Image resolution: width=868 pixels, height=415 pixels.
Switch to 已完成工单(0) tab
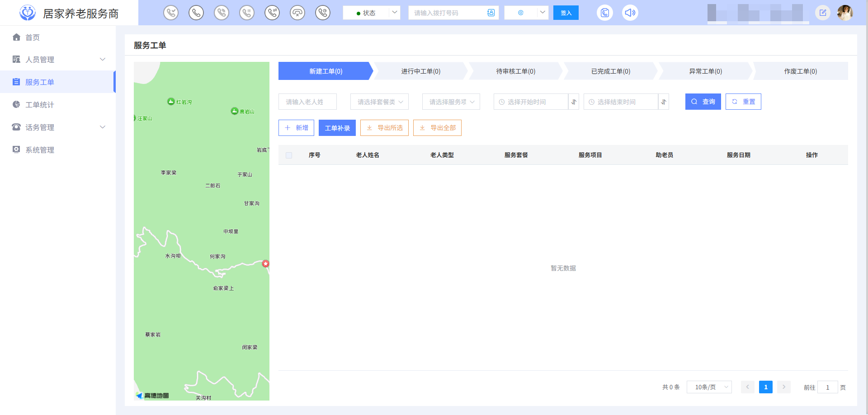(x=611, y=71)
